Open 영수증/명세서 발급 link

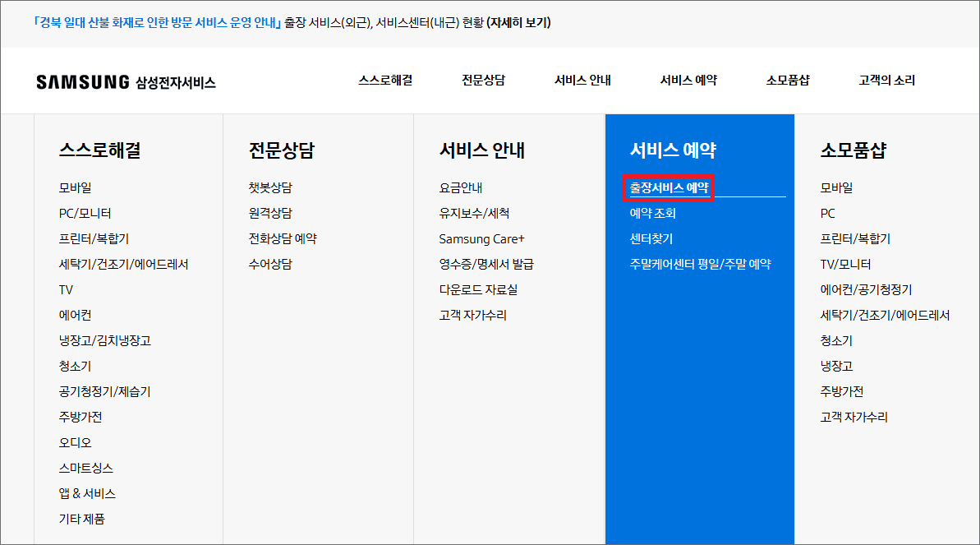[486, 264]
